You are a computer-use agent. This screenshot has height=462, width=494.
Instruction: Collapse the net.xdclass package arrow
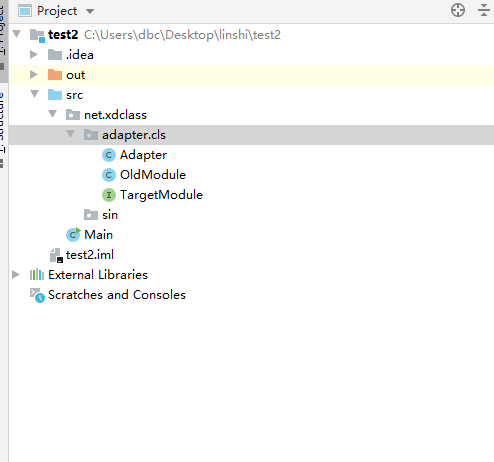click(52, 114)
